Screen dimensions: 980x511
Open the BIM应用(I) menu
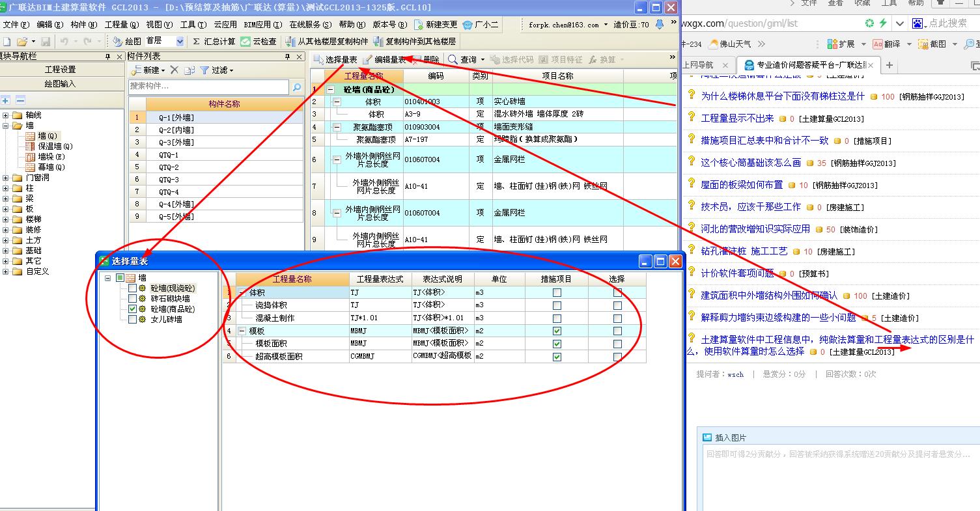coord(262,25)
